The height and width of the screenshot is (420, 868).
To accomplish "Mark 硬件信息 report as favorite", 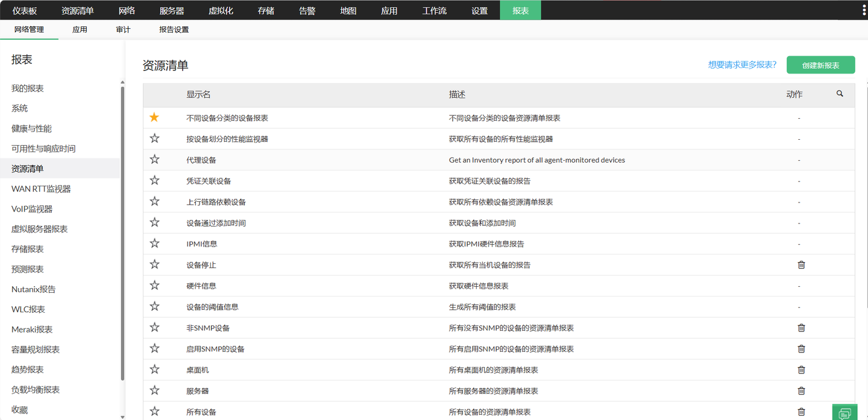I will (x=154, y=286).
